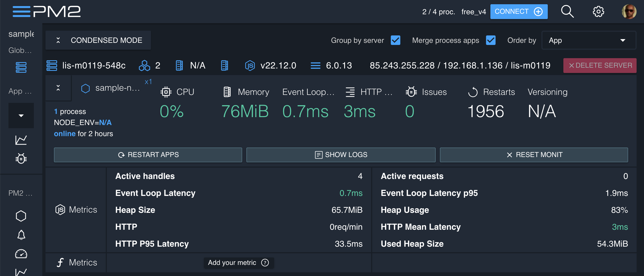This screenshot has width=644, height=276.
Task: Click the Node.js icon beside v22.12.0
Action: click(250, 66)
